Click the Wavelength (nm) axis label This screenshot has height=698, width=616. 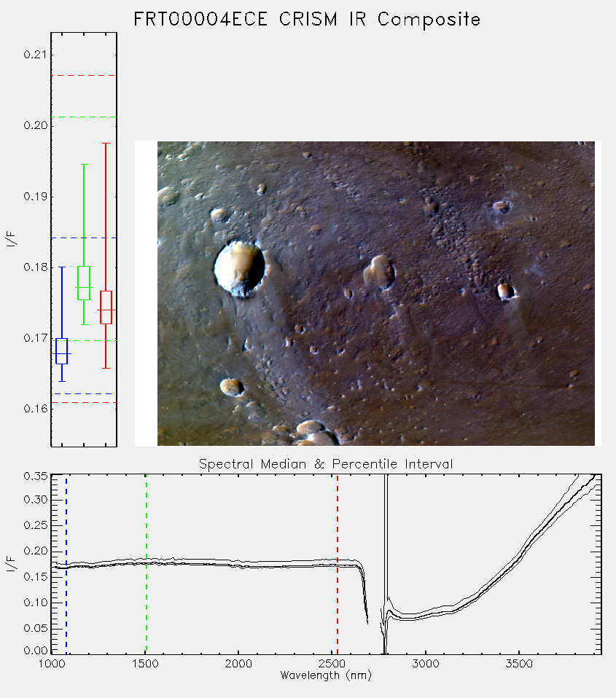(x=326, y=675)
